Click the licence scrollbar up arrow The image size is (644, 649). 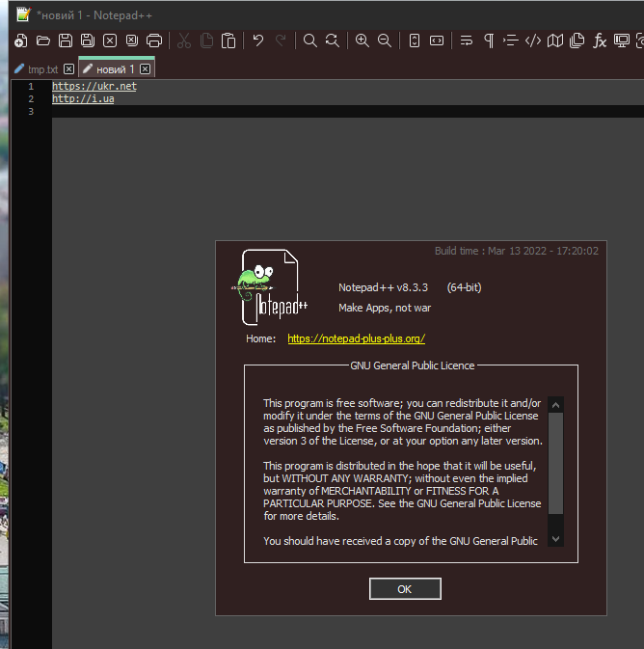coord(555,405)
